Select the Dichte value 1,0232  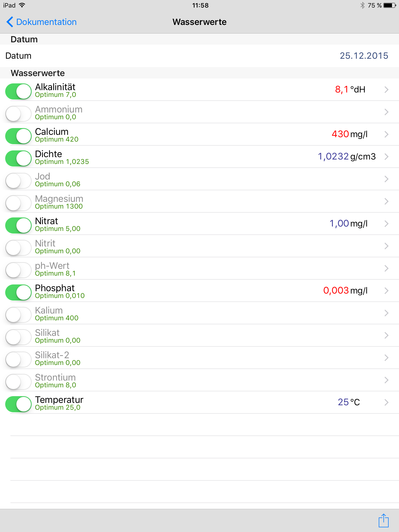tap(333, 156)
